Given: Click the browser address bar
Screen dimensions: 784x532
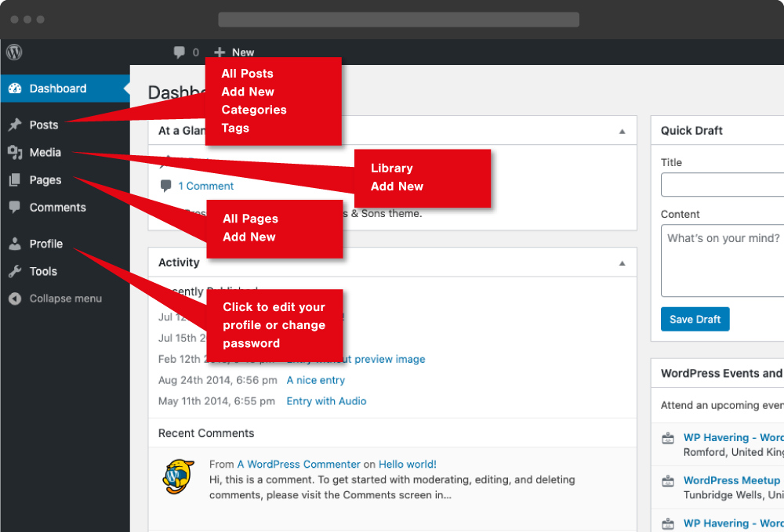Looking at the screenshot, I should pos(399,20).
